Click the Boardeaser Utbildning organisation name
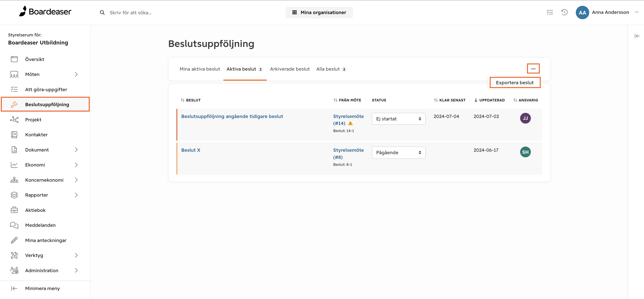The width and height of the screenshot is (644, 299). pyautogui.click(x=38, y=43)
